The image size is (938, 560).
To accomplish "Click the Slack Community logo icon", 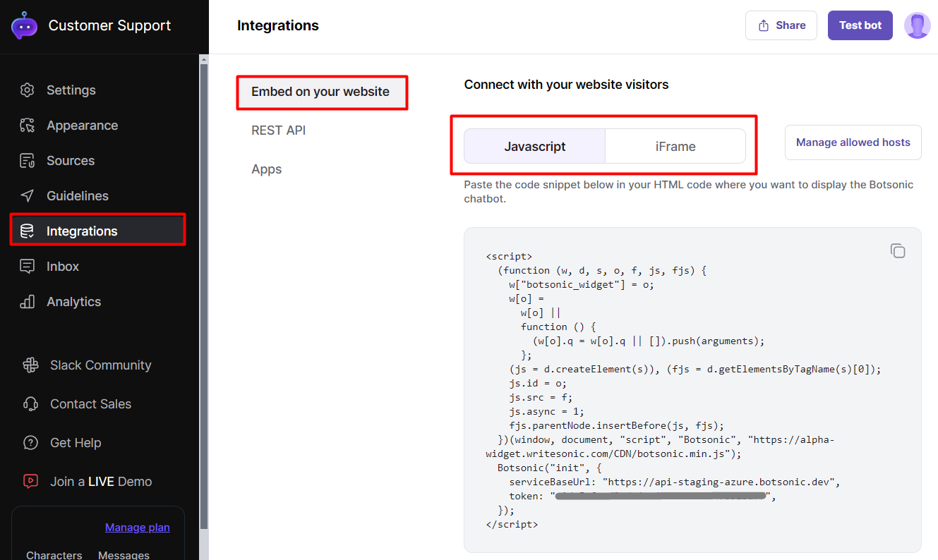I will [x=30, y=365].
